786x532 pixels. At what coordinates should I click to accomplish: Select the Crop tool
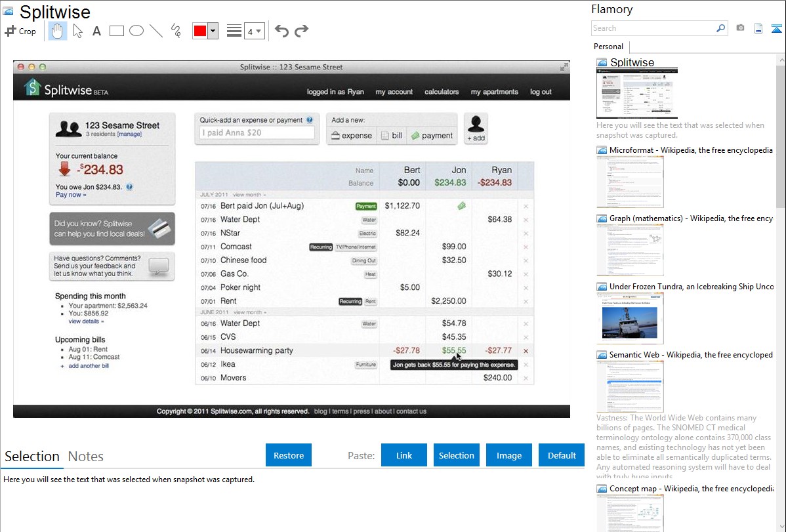tap(20, 31)
